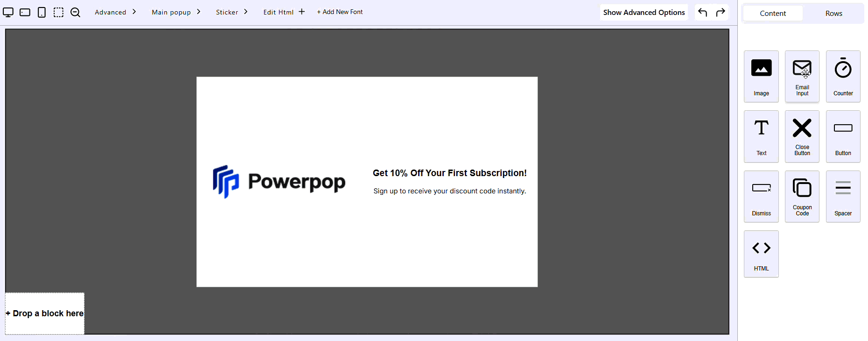Select the Email Input block

802,76
